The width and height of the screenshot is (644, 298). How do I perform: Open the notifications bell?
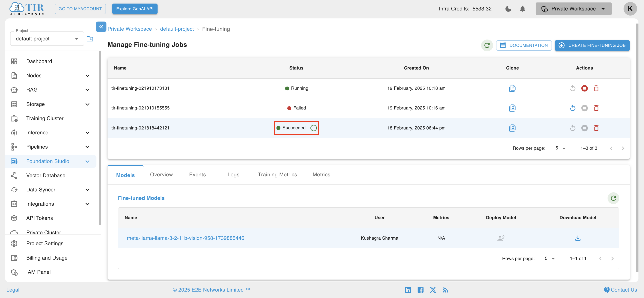tap(522, 9)
